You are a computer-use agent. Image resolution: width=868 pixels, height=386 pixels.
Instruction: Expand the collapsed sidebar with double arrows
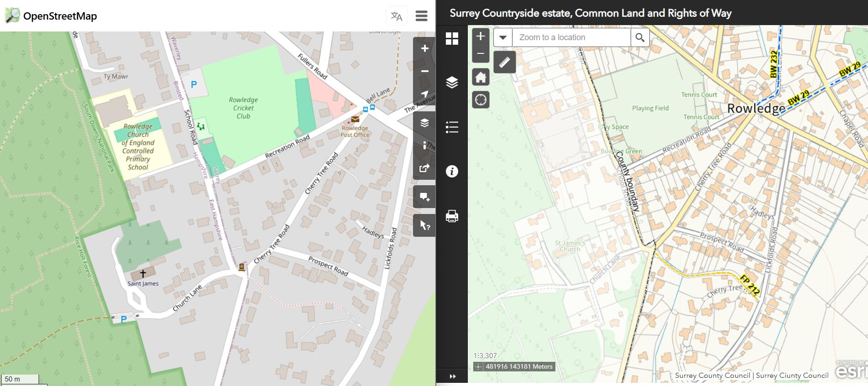point(452,376)
